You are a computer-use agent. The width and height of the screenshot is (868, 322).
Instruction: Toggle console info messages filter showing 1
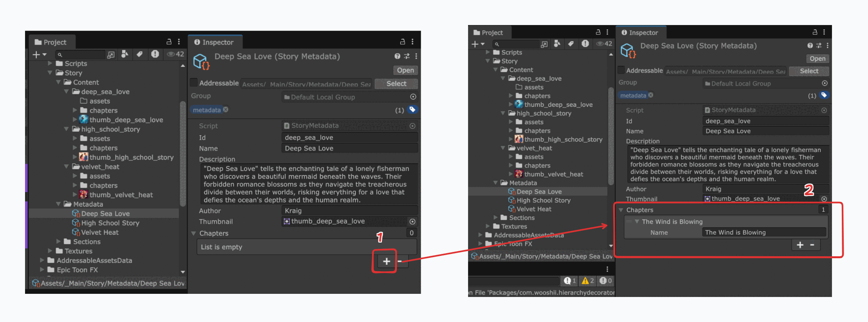tap(570, 281)
